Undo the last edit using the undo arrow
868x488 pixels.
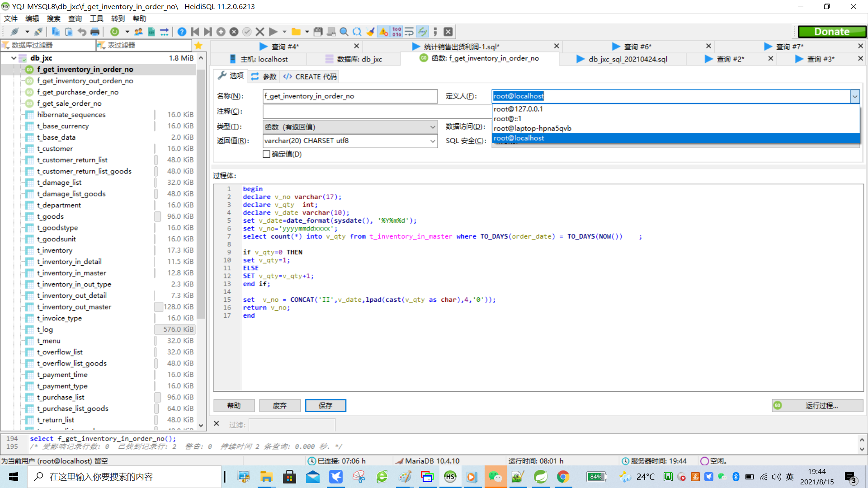[x=82, y=32]
